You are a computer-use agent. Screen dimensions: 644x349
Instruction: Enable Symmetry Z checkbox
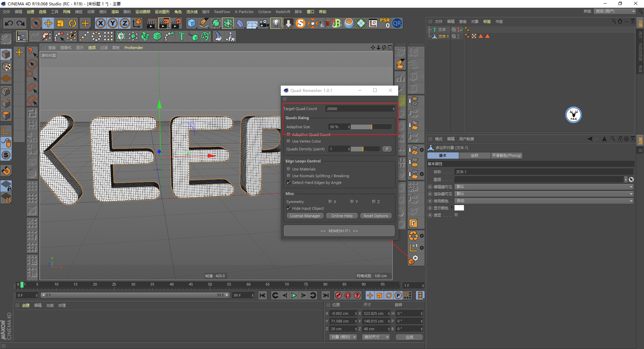pos(374,202)
